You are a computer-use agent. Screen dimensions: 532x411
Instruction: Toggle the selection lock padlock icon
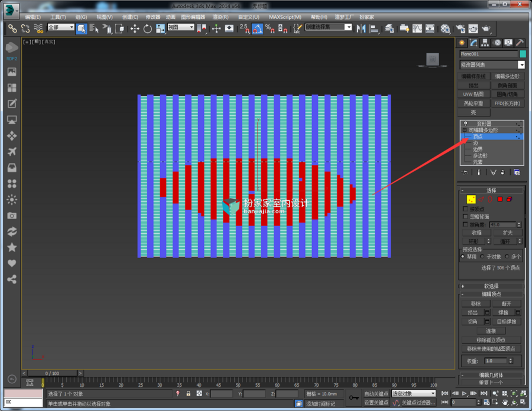pos(189,393)
